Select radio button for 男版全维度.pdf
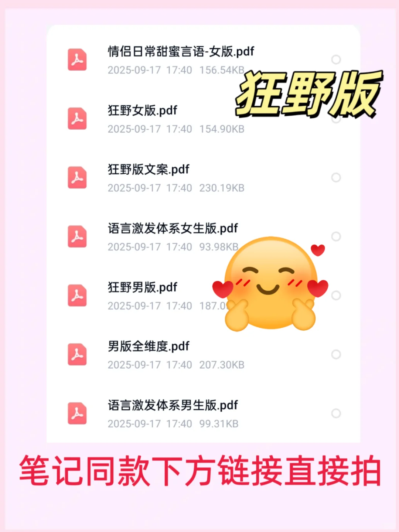 pyautogui.click(x=336, y=354)
